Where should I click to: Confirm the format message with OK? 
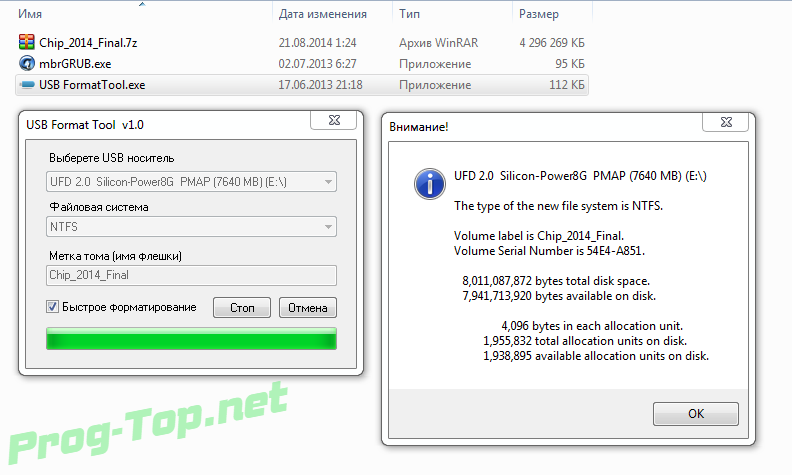[696, 414]
